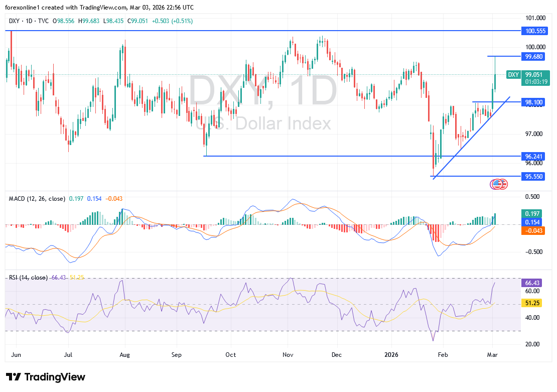Click the 2026 label on the time axis

tap(391, 355)
